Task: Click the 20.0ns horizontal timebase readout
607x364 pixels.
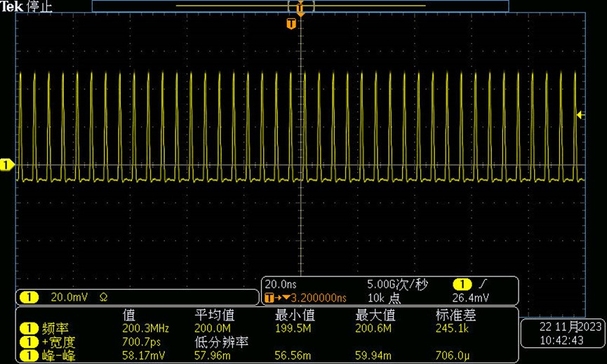Action: pyautogui.click(x=281, y=285)
